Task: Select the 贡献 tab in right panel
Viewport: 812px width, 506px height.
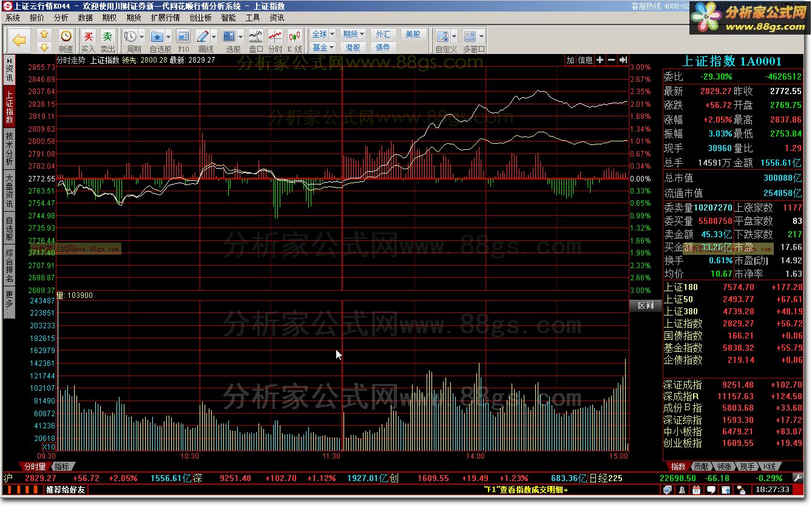Action: pyautogui.click(x=700, y=467)
